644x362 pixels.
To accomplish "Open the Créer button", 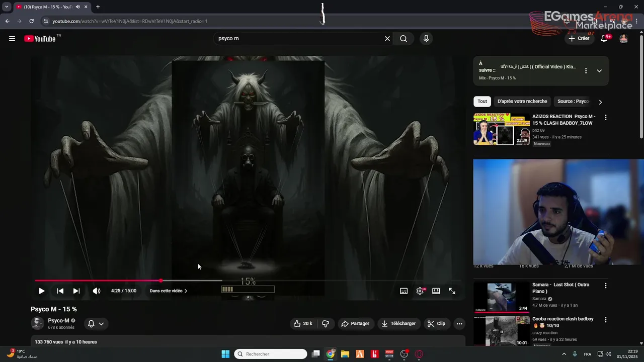I will point(579,39).
